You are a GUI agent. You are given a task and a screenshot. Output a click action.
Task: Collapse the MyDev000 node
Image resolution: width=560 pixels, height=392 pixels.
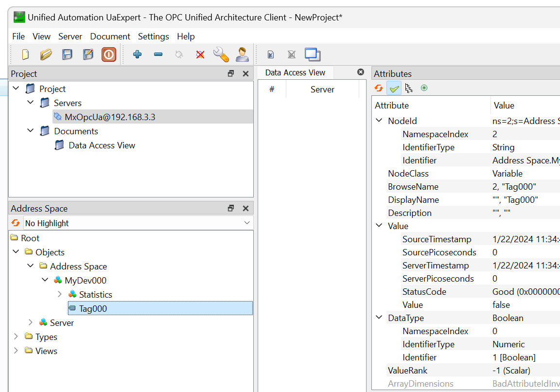[x=45, y=280]
